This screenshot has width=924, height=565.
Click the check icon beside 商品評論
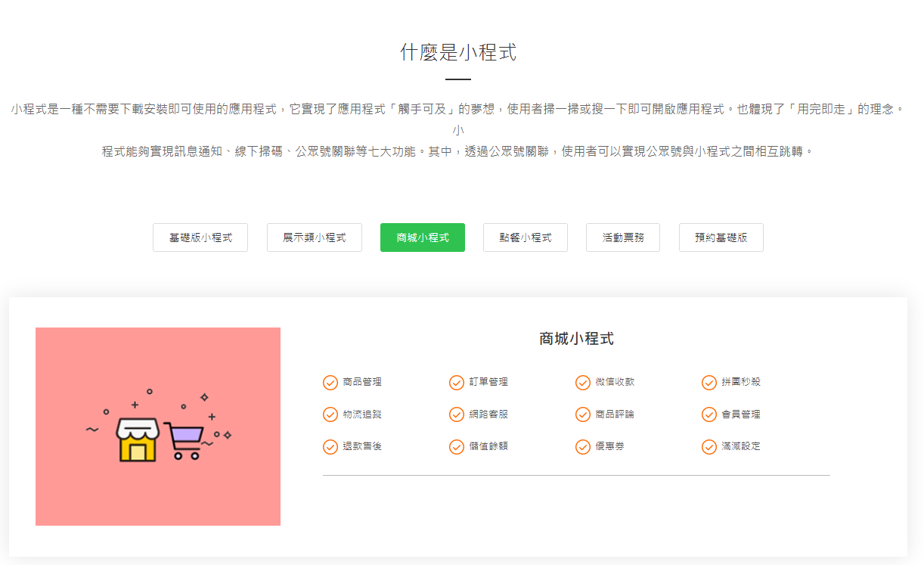(x=582, y=414)
